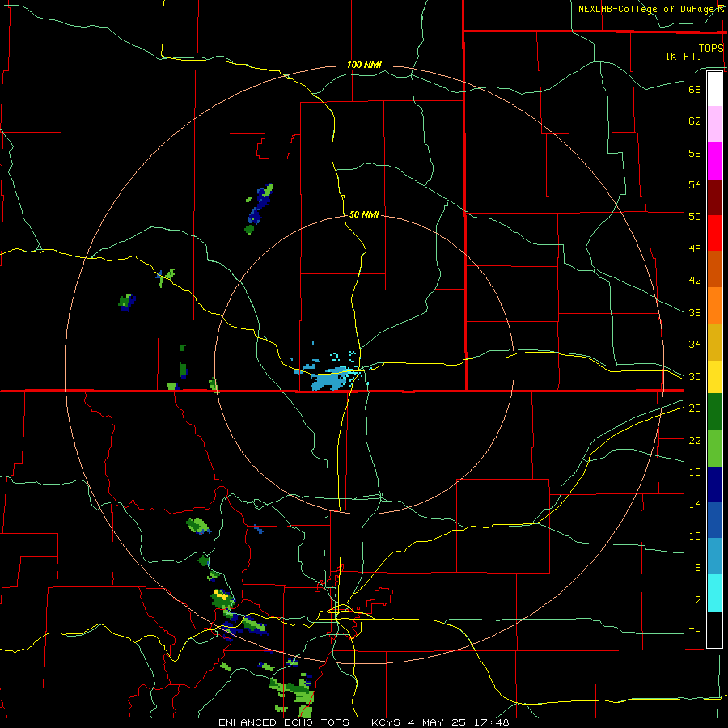The image size is (728, 728).
Task: Click the '30' legend value
Action: click(695, 376)
